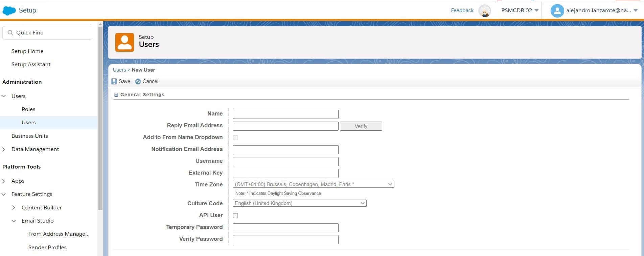Expand the Data Management tree section

(4, 149)
